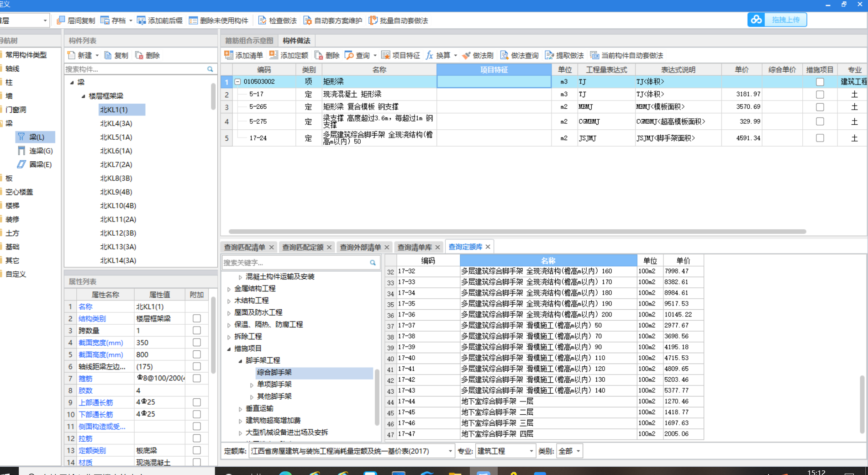Toggle 措施项目 checkbox for row 17-24
This screenshot has height=475, width=868.
coord(820,138)
